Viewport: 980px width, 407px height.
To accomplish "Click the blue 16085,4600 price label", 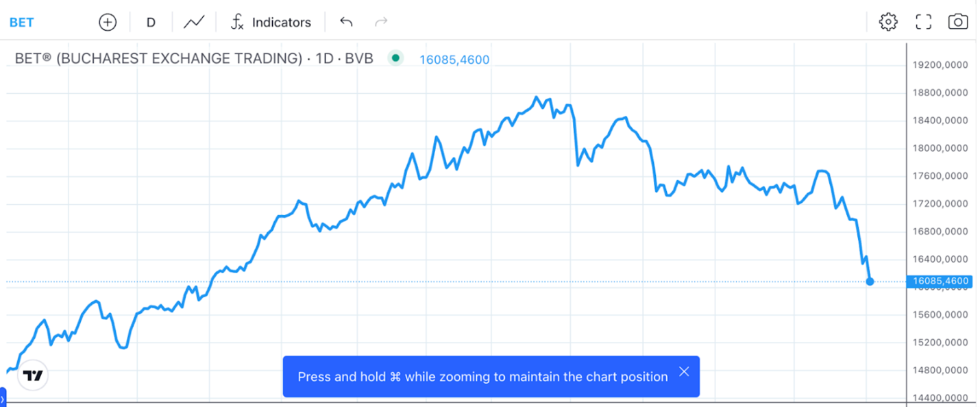I will coord(939,281).
